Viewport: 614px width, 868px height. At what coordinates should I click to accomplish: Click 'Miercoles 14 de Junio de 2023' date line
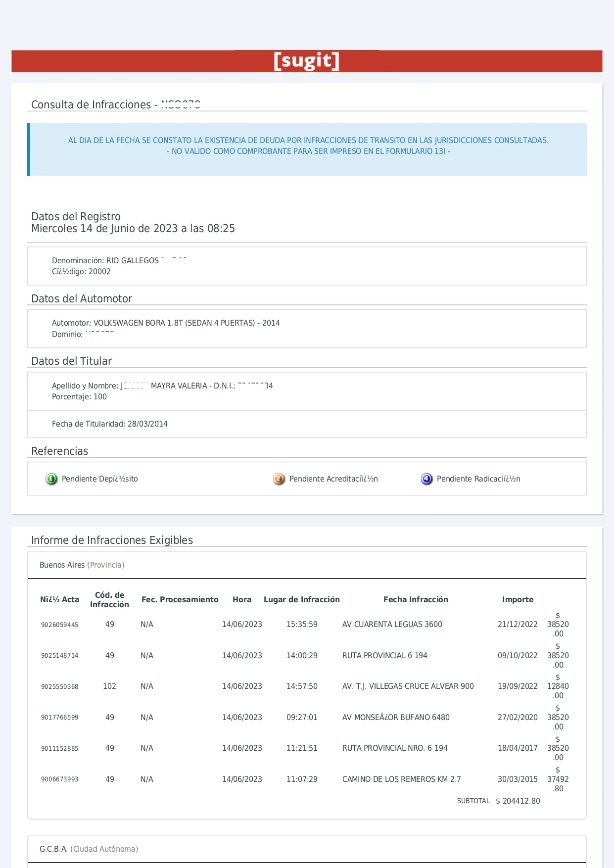click(x=133, y=229)
